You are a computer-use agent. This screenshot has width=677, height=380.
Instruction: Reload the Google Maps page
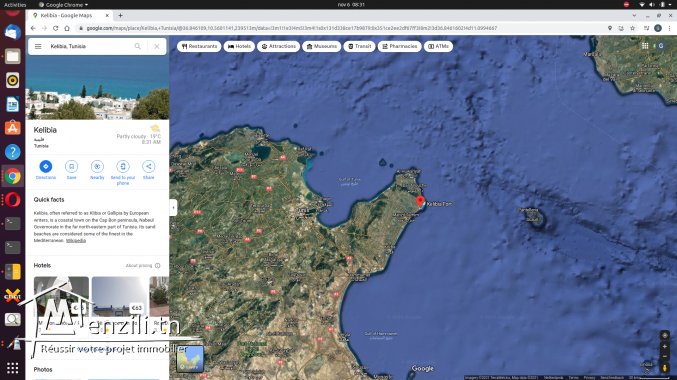[56, 28]
